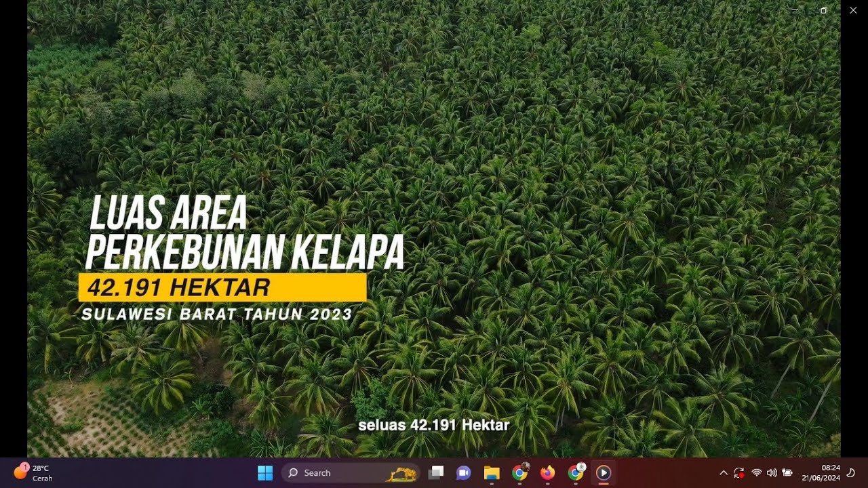
Task: Open File Explorer from the taskbar
Action: (x=492, y=472)
